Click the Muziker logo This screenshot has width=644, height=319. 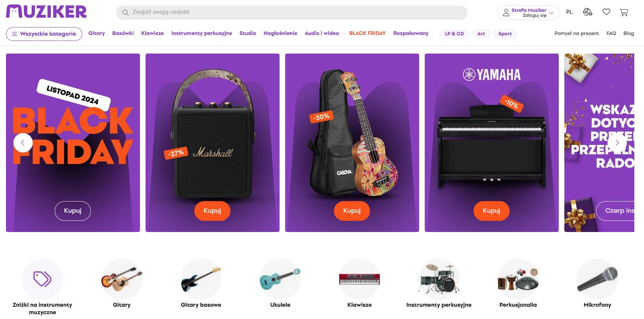click(46, 12)
